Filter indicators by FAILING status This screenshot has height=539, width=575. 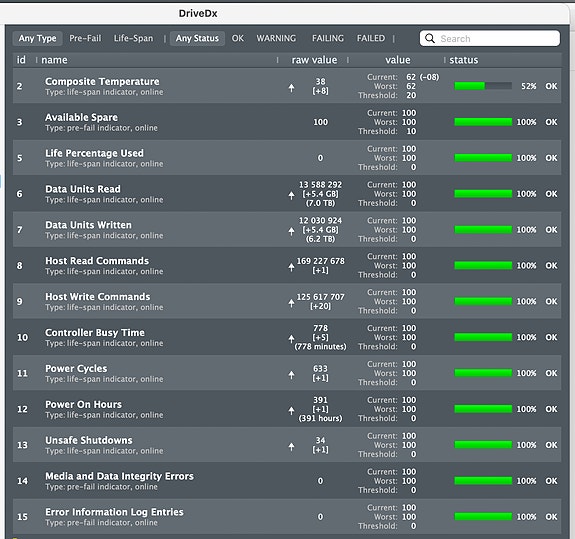pyautogui.click(x=328, y=38)
